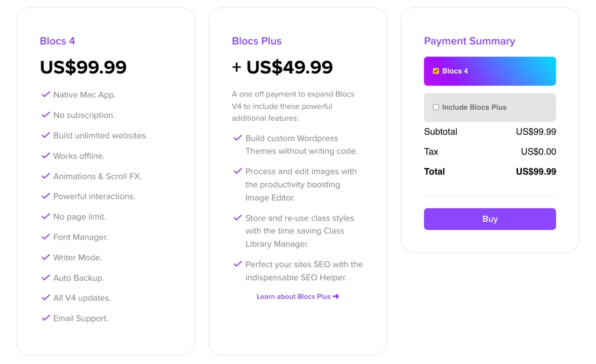Image resolution: width=596 pixels, height=364 pixels.
Task: Click the Include Blocs Plus label
Action: coord(474,107)
